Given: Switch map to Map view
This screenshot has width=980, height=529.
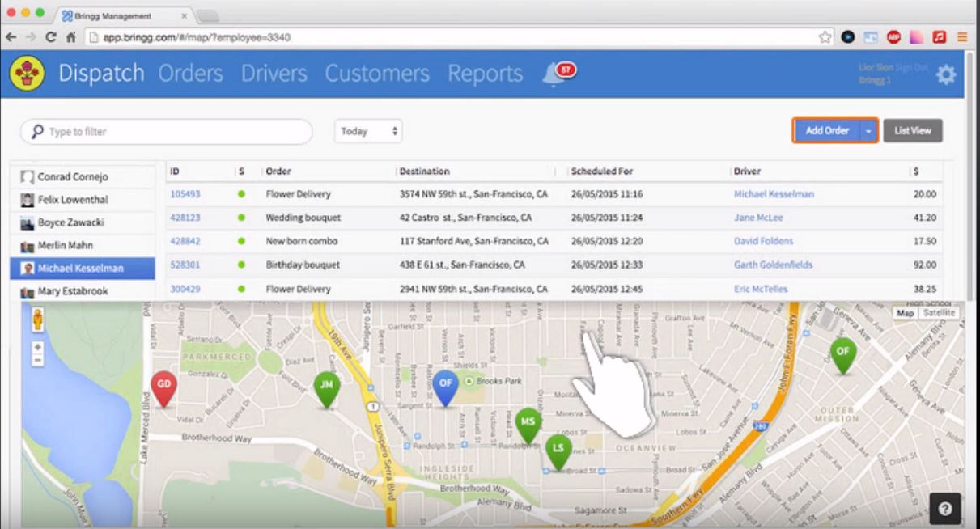Looking at the screenshot, I should (x=906, y=313).
